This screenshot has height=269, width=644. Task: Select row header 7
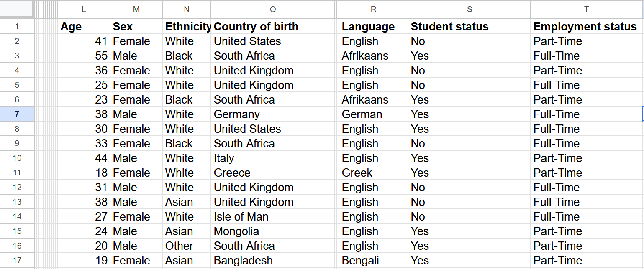17,114
